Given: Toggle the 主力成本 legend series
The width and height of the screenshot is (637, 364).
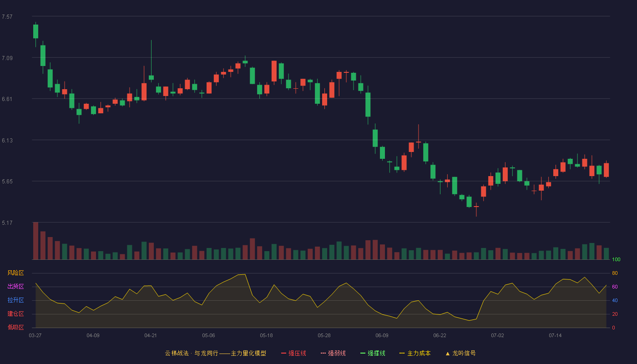Looking at the screenshot, I should point(415,353).
